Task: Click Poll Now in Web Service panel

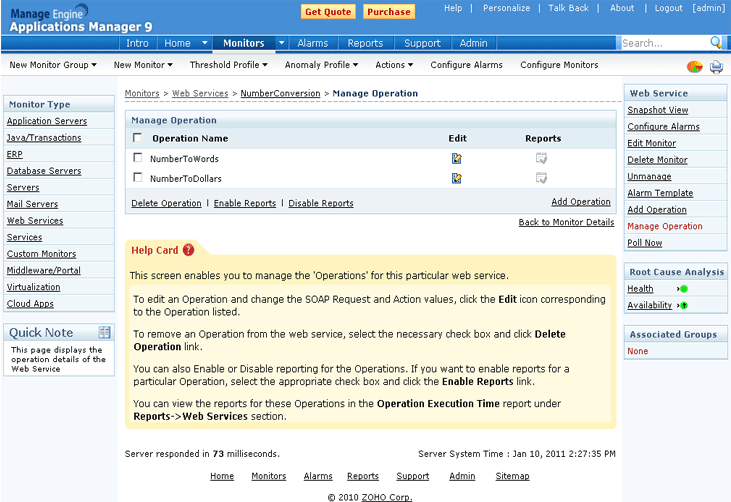Action: (x=645, y=243)
